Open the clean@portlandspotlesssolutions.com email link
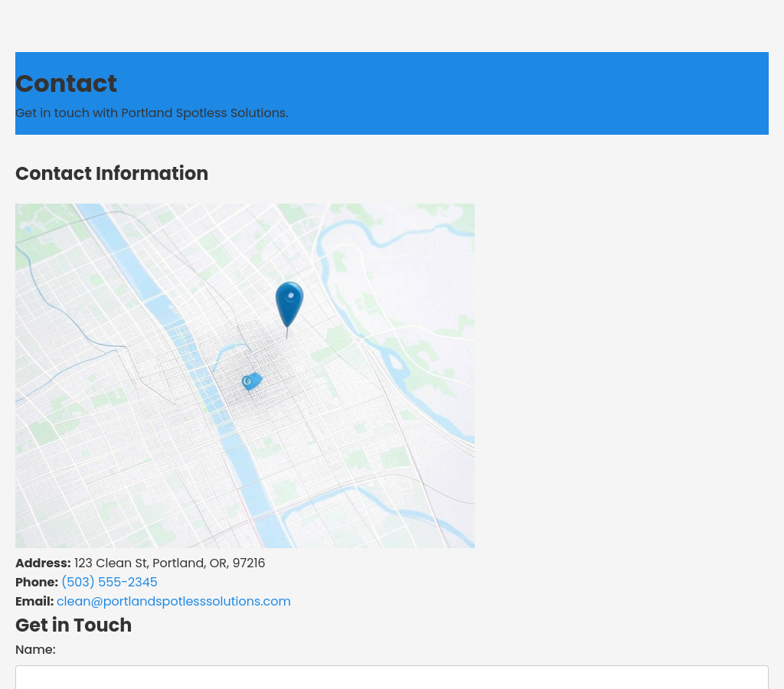 pos(173,602)
